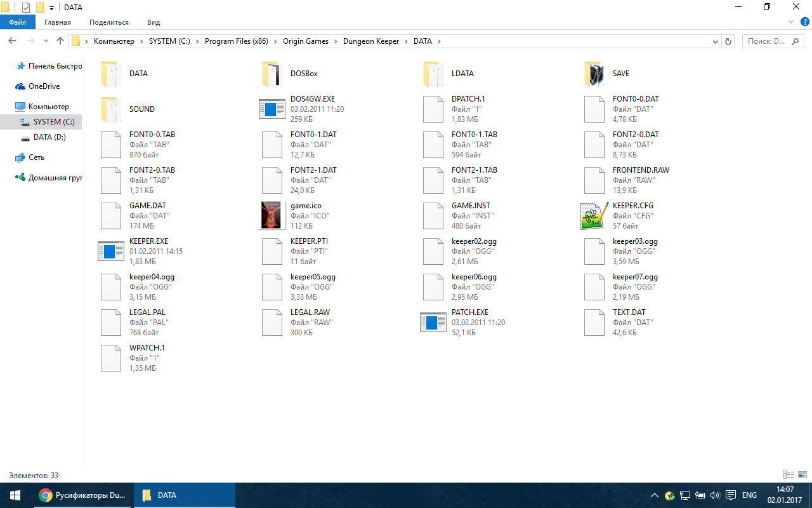Open Домашняя группа in navigation pane

point(49,178)
